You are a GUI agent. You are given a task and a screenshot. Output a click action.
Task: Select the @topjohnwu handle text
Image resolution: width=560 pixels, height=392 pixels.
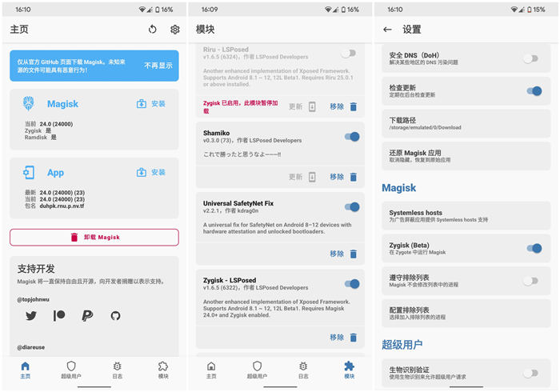tap(34, 299)
